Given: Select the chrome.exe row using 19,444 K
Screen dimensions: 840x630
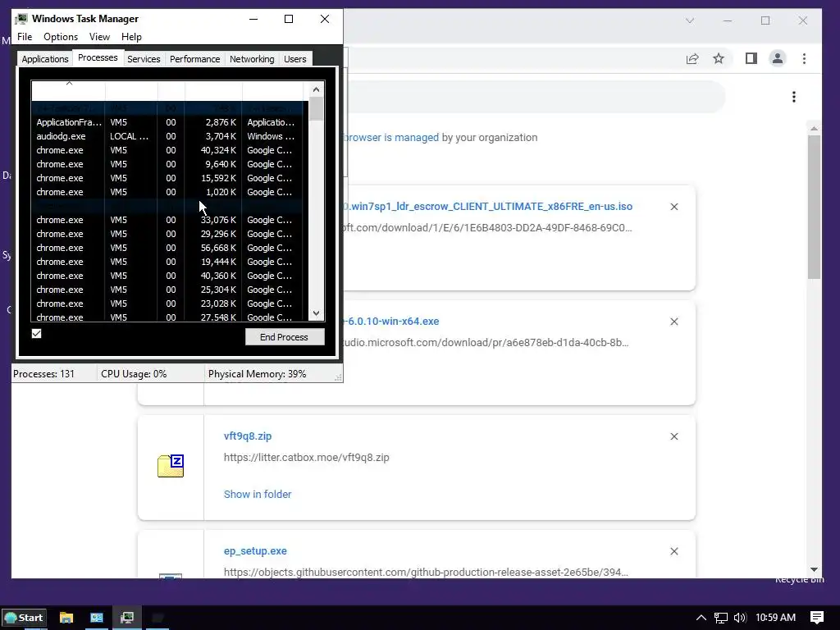Looking at the screenshot, I should (169, 262).
